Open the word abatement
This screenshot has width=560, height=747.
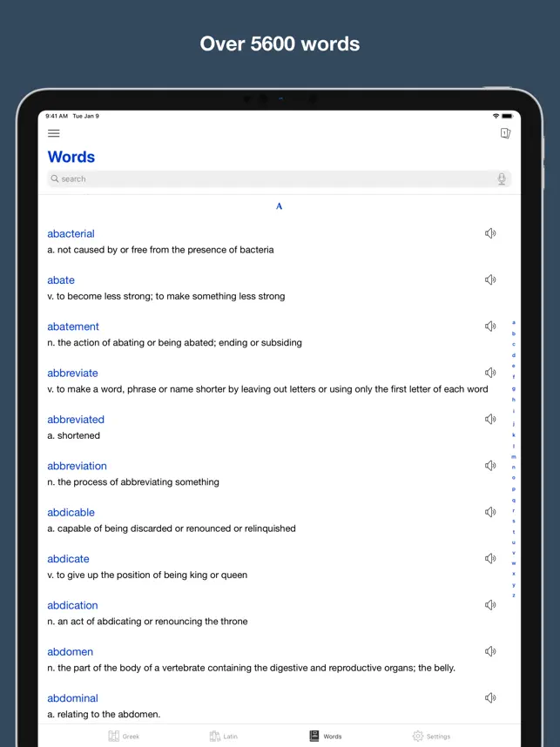coord(73,326)
